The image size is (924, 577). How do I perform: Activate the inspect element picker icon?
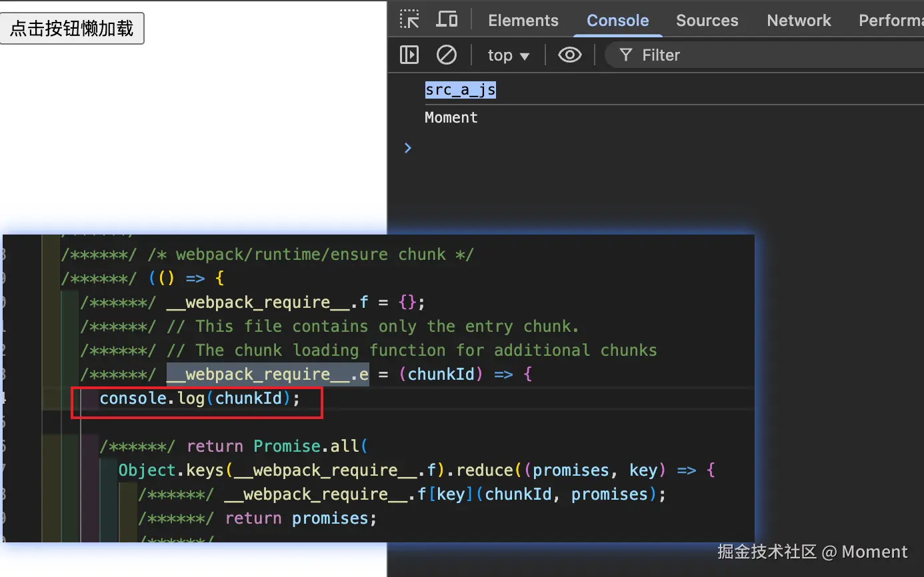[x=409, y=19]
